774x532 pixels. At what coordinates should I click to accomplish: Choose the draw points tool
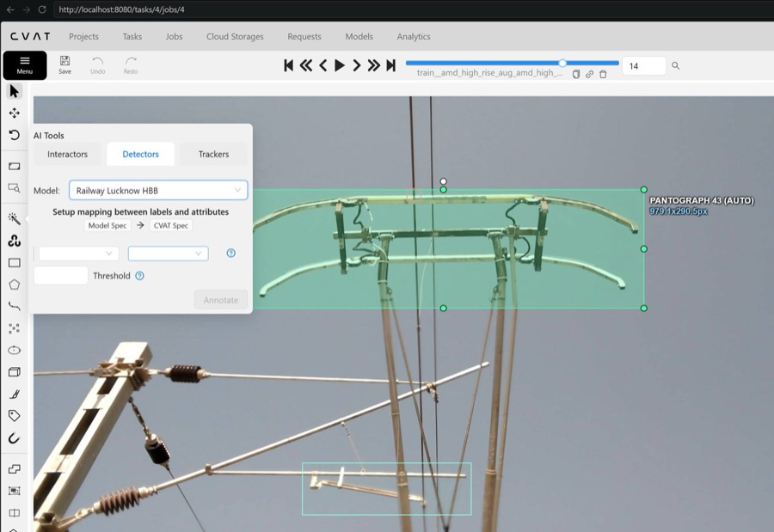tap(15, 328)
